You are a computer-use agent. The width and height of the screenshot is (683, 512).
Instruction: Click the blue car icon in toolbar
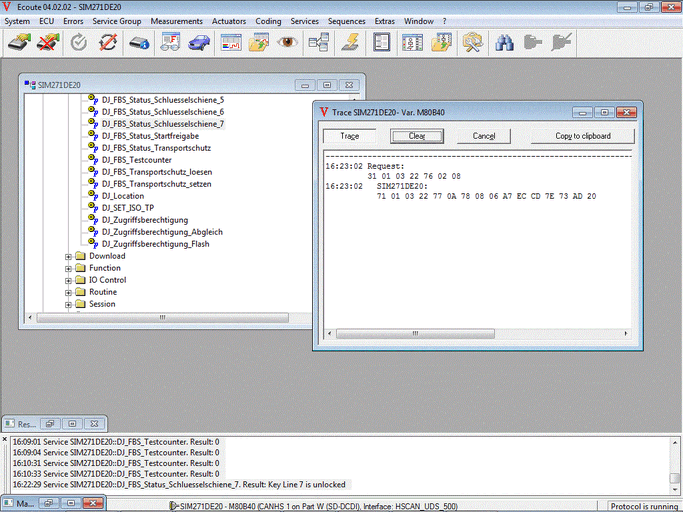(x=199, y=43)
